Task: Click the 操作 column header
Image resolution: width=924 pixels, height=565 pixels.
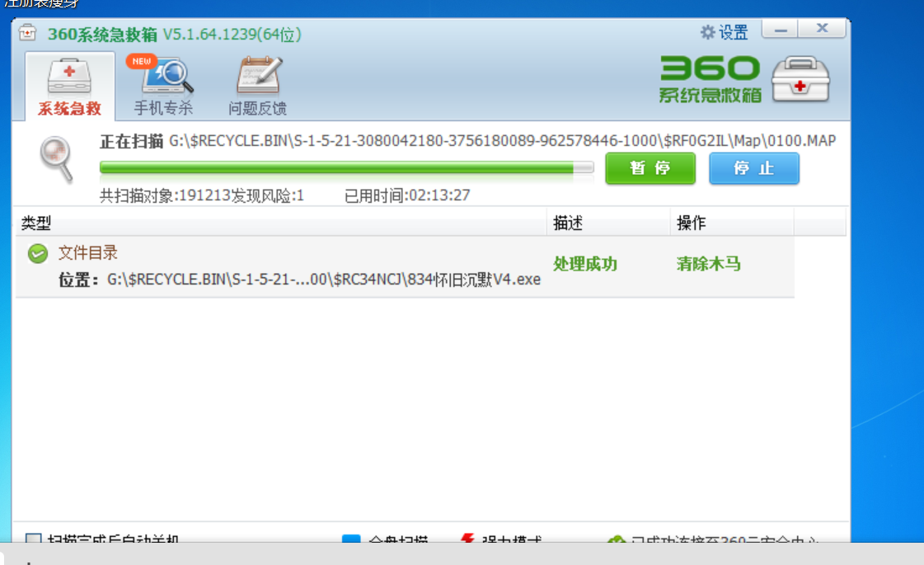Action: [x=692, y=223]
